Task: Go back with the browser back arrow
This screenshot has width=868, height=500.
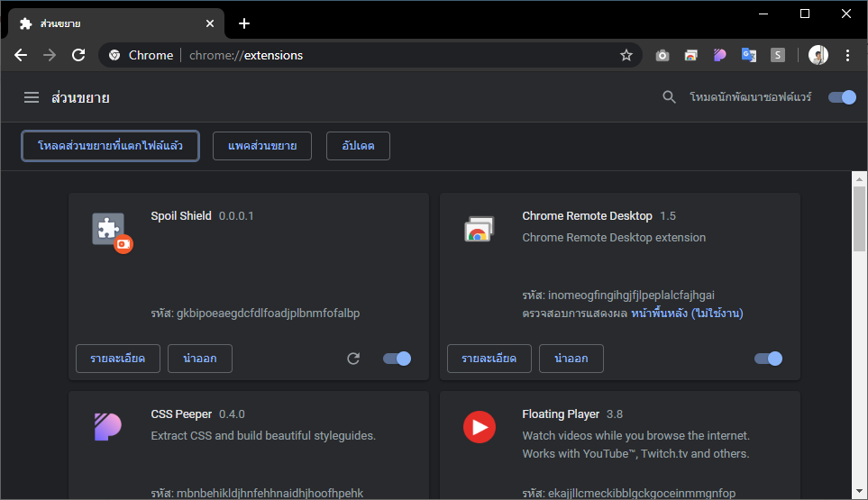Action: [x=21, y=55]
